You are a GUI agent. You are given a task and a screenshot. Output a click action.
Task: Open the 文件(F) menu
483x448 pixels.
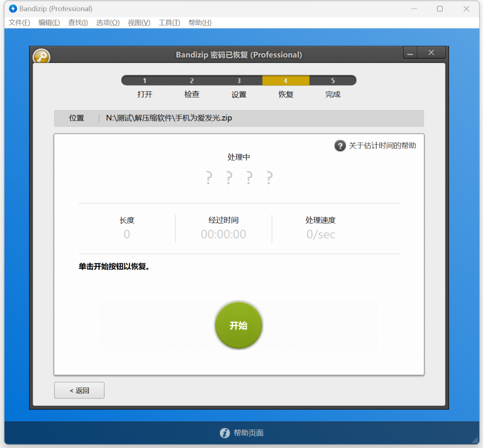point(19,23)
